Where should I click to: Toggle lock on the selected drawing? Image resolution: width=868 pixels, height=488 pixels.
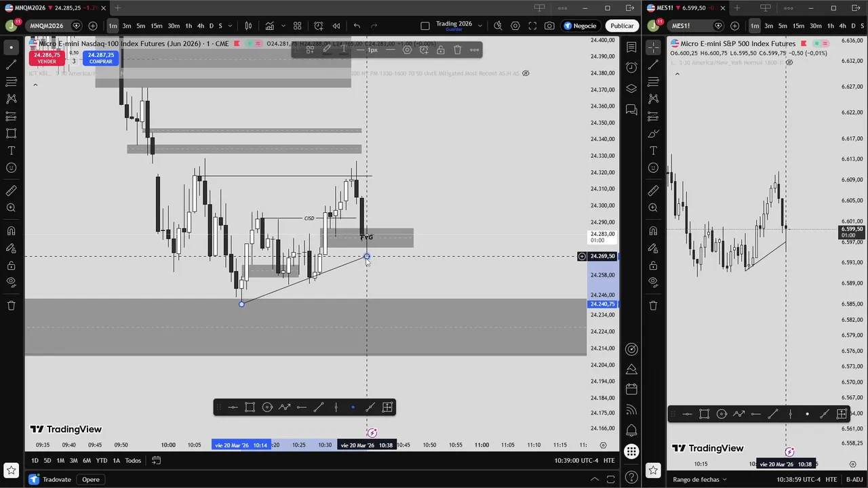click(x=441, y=49)
